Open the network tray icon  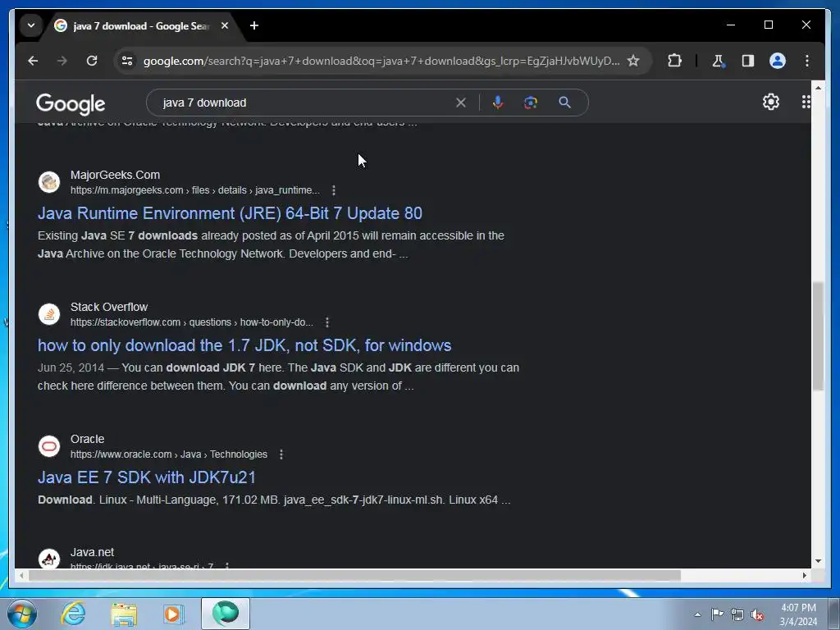[737, 614]
